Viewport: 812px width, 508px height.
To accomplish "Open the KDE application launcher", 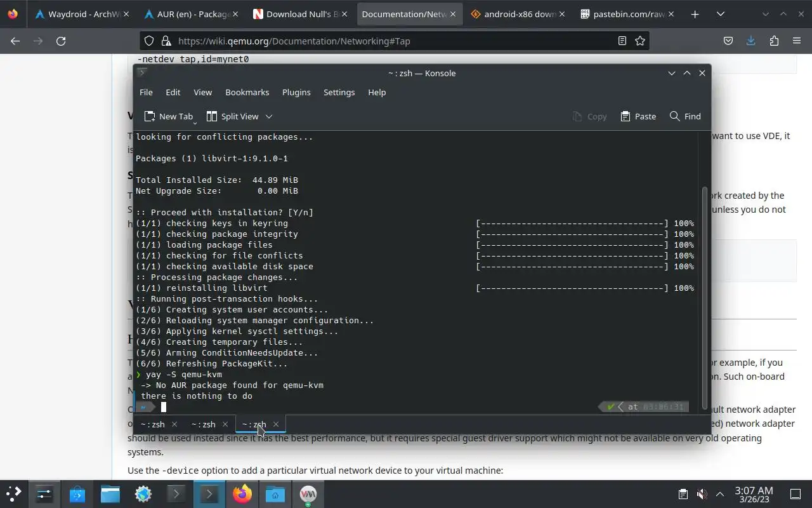I will tap(13, 493).
